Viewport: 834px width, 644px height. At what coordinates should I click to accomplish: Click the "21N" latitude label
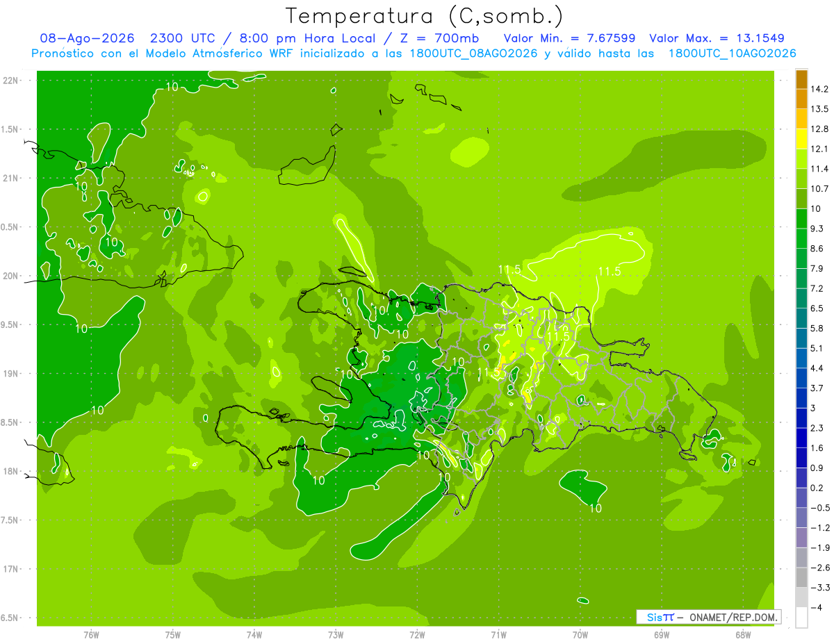tap(11, 179)
